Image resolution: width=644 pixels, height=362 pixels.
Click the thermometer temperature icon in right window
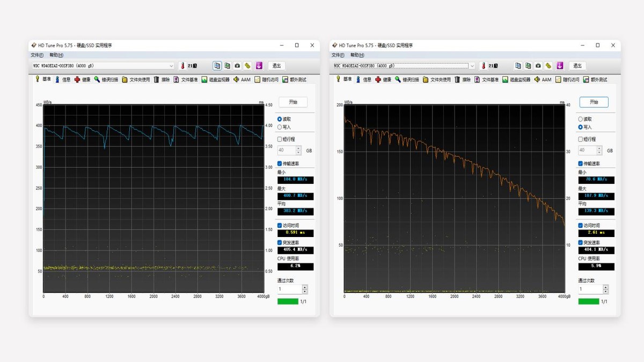pyautogui.click(x=483, y=66)
